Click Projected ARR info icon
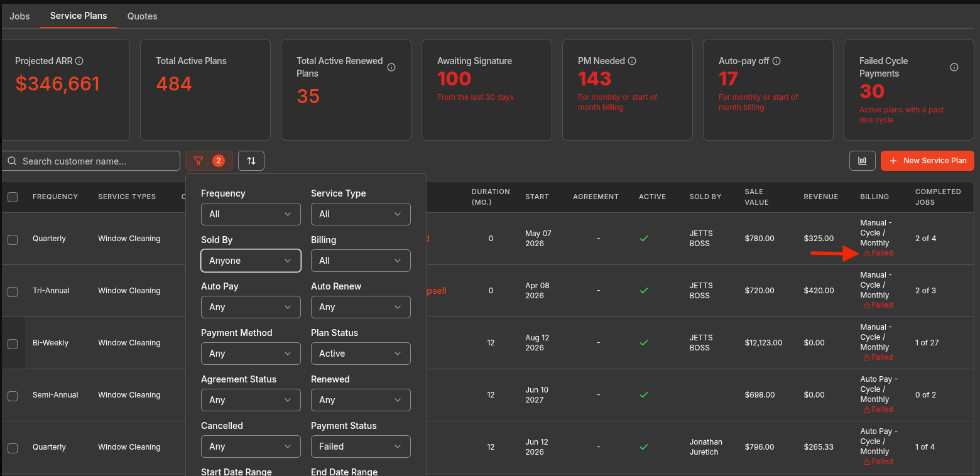This screenshot has width=980, height=476. click(x=79, y=61)
